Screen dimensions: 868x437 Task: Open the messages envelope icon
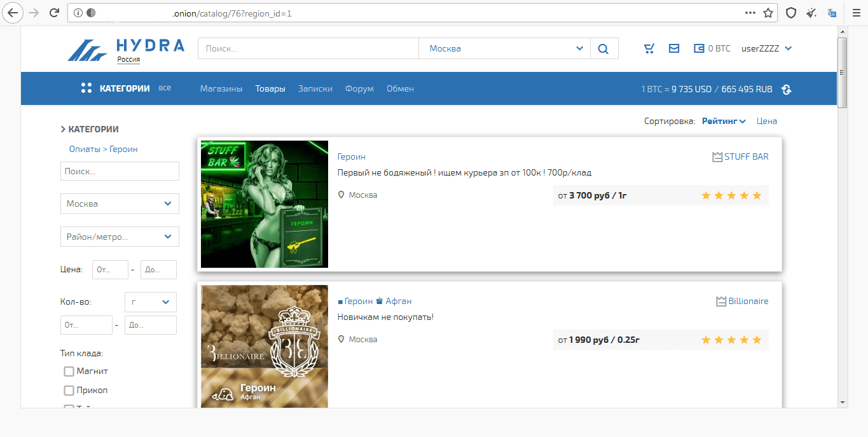[674, 49]
